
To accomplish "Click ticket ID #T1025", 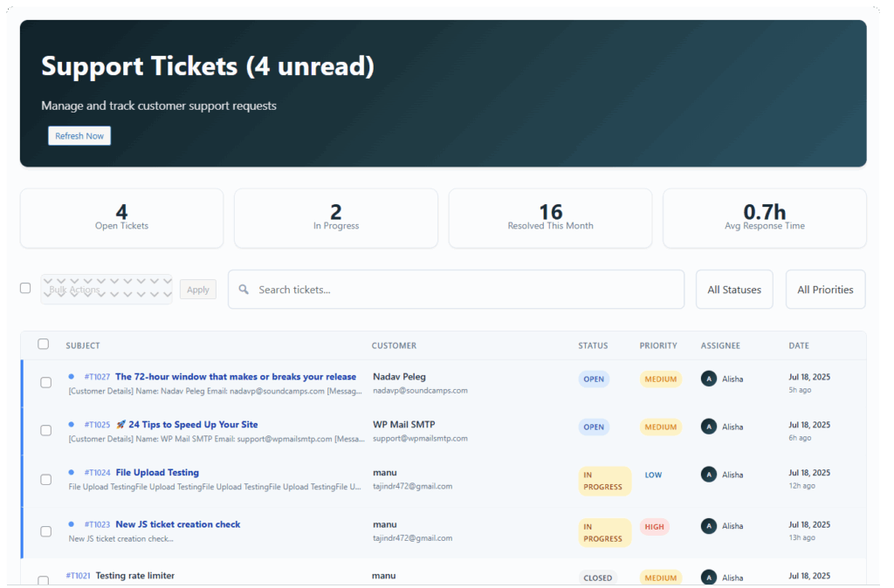I will pyautogui.click(x=97, y=425).
